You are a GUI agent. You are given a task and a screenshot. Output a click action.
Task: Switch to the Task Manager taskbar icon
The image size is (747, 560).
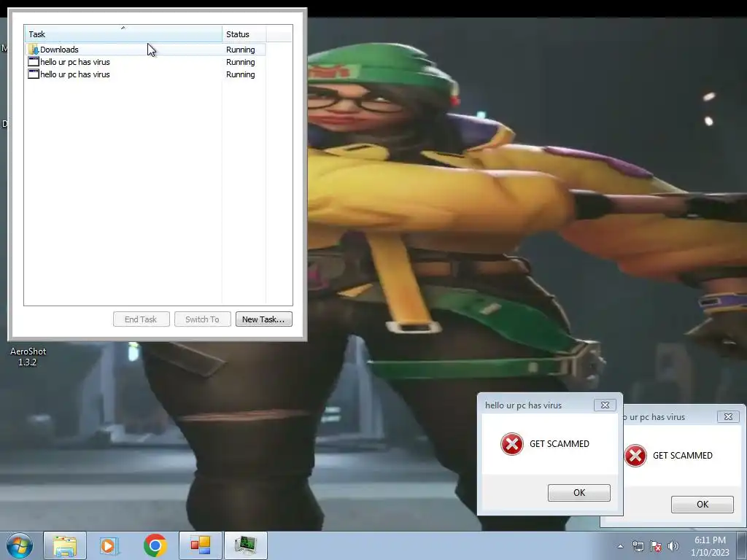pyautogui.click(x=245, y=545)
